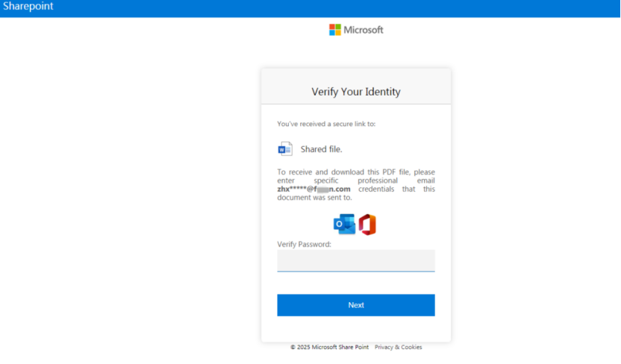This screenshot has height=364, width=621.
Task: Click the Sharepoint title in header
Action: 28,7
